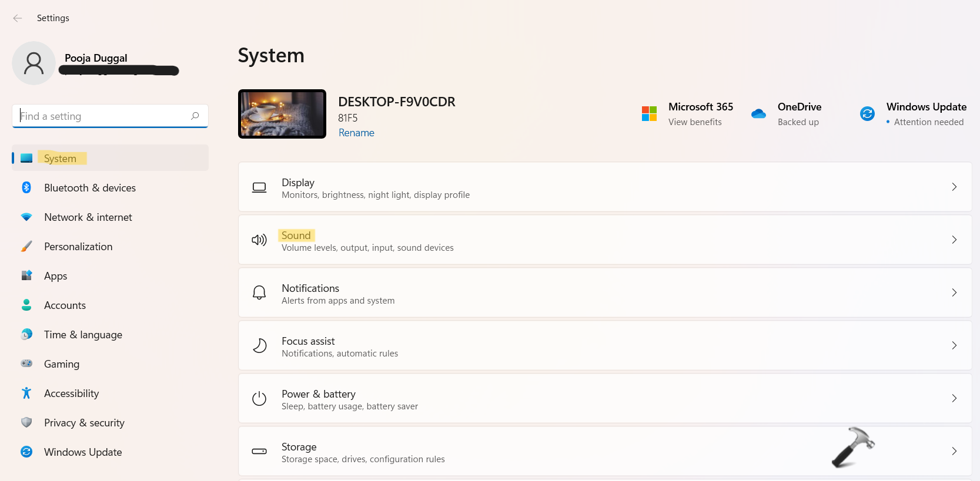Click the Gaming controller icon
Image resolution: width=980 pixels, height=481 pixels.
(x=26, y=364)
